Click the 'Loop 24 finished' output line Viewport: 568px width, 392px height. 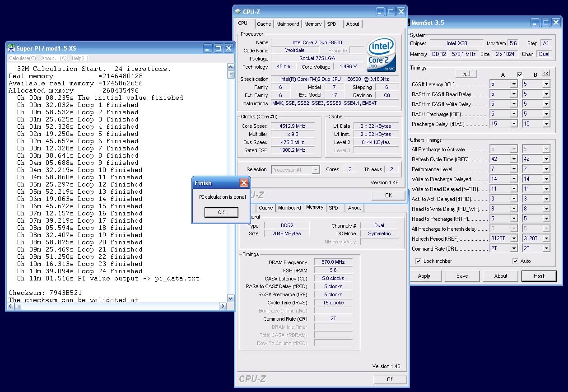click(80, 271)
